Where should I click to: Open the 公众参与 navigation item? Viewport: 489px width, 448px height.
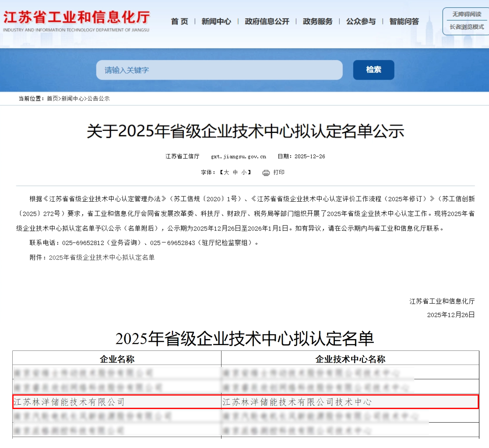(x=361, y=21)
